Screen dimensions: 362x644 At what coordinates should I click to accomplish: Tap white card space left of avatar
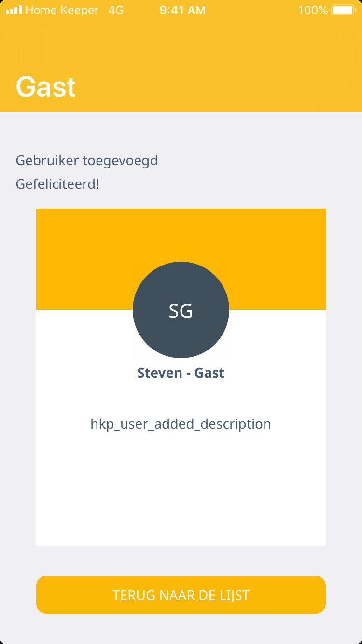pyautogui.click(x=82, y=338)
